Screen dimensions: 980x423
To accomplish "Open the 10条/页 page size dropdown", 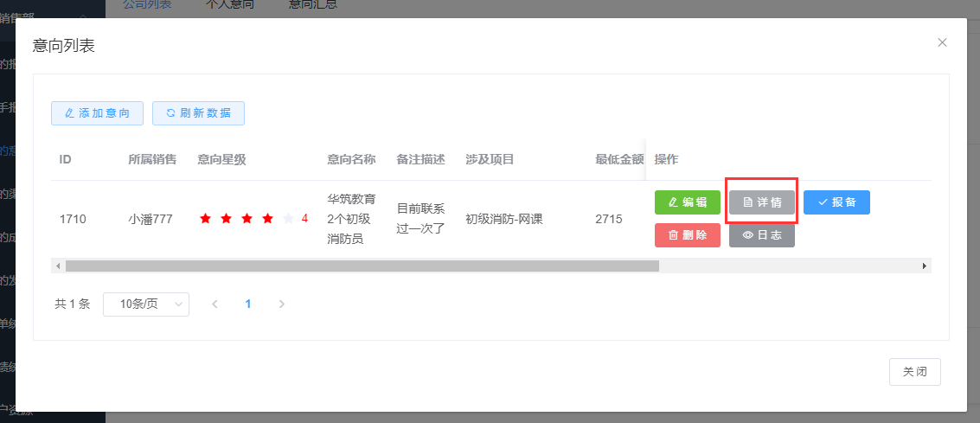I will point(145,304).
